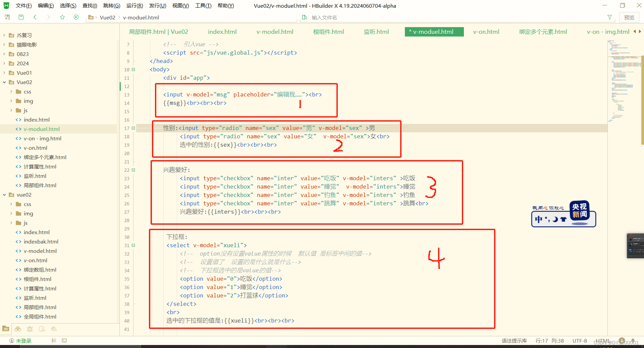Open the 文件(F) menu

23,6
